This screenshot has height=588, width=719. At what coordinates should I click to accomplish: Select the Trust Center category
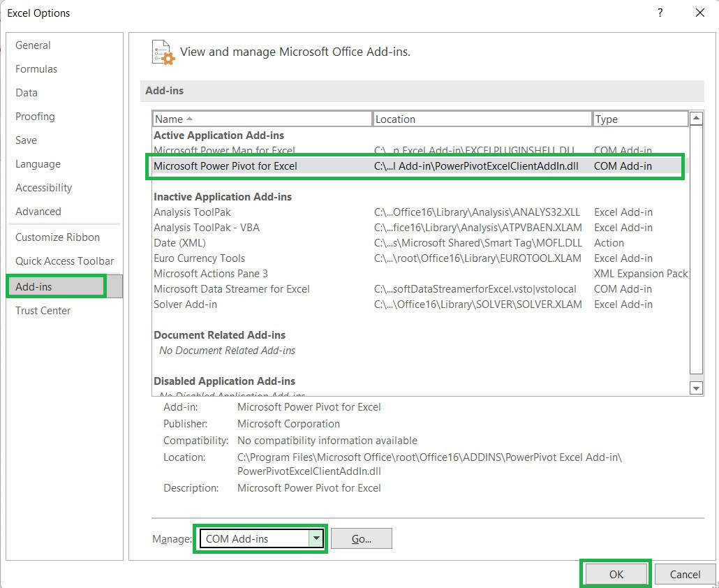[x=43, y=311]
